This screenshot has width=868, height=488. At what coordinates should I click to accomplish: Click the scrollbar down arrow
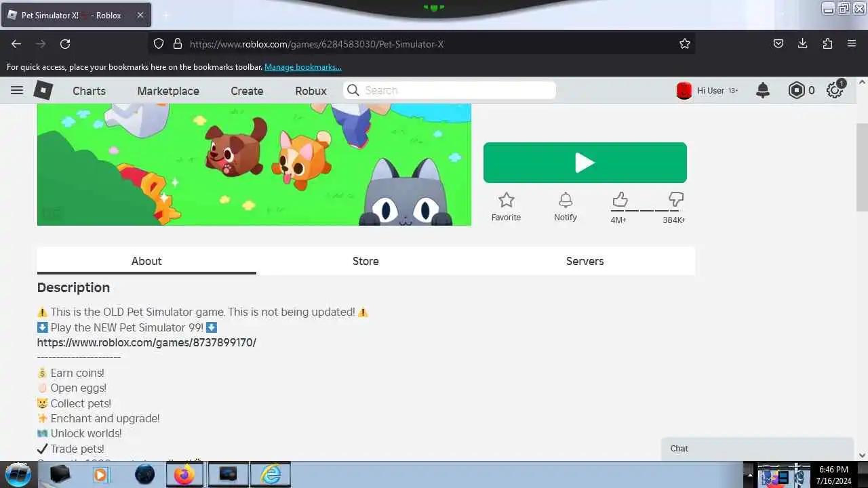862,455
